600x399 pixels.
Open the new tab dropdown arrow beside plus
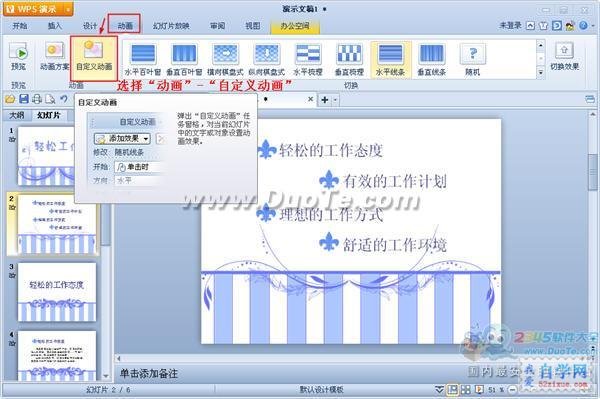335,100
